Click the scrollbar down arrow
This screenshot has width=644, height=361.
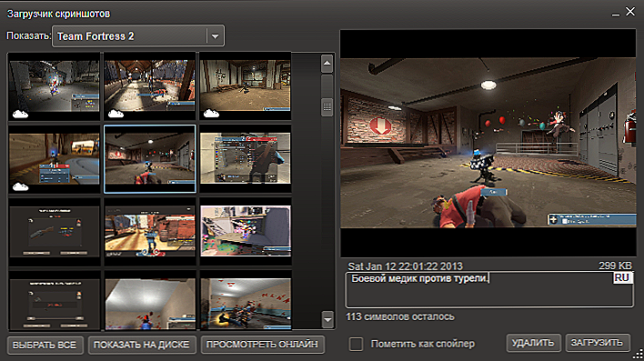pyautogui.click(x=327, y=319)
